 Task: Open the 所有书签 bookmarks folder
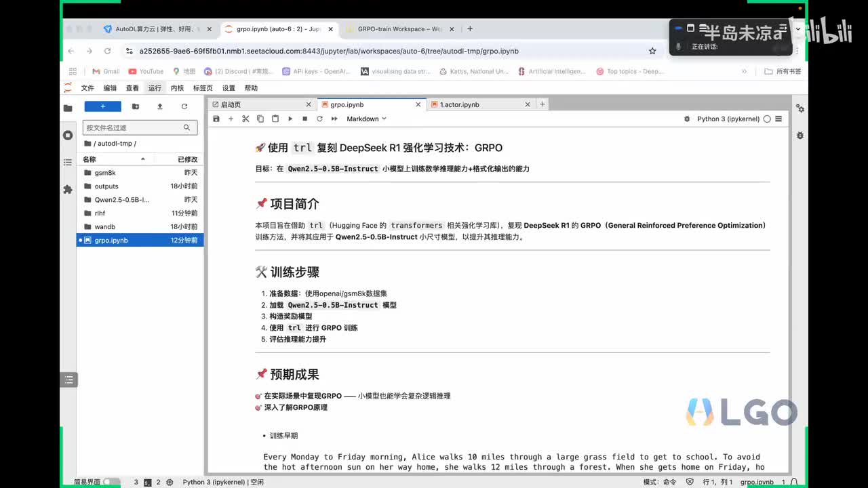[783, 71]
